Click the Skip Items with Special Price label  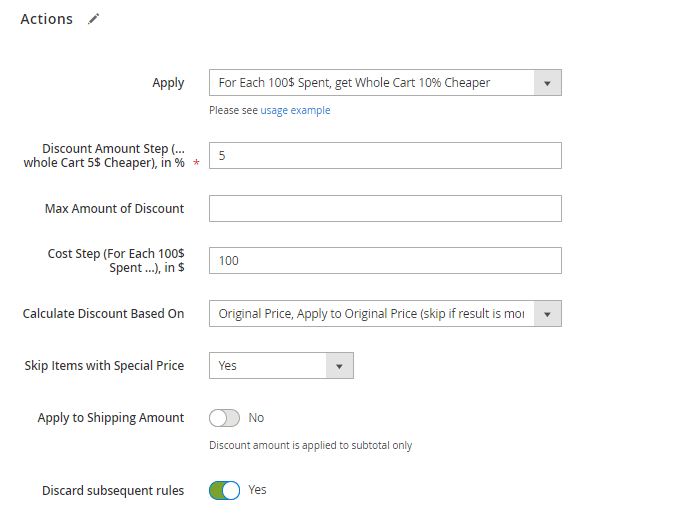tap(104, 366)
